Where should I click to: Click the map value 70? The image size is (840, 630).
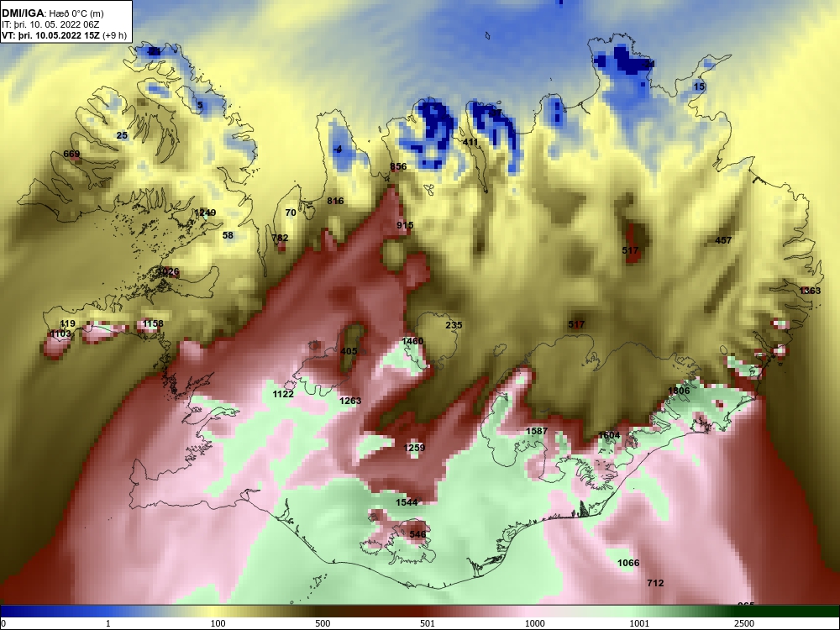(x=291, y=213)
